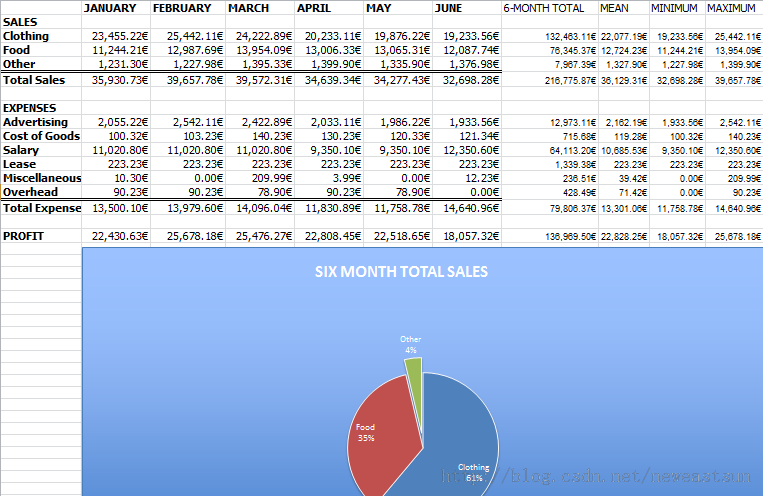Select the Cost of Goods row label
Screen dimensions: 763x496
click(41, 136)
